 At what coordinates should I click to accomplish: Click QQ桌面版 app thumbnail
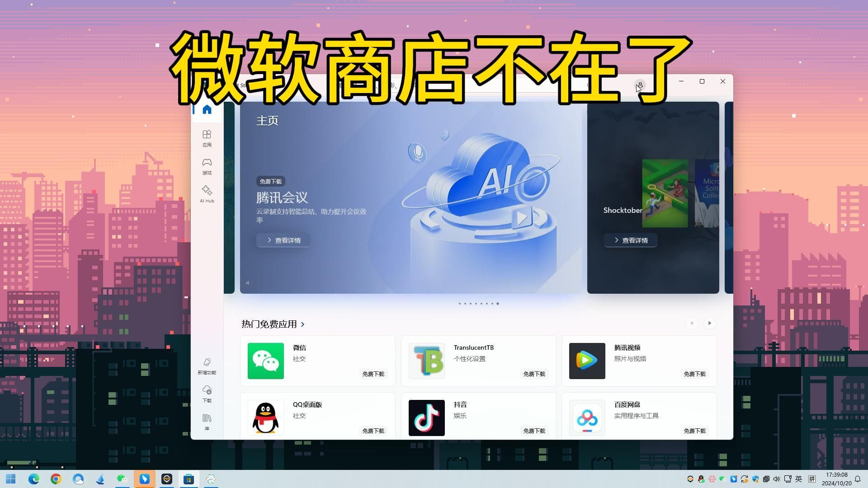point(266,418)
